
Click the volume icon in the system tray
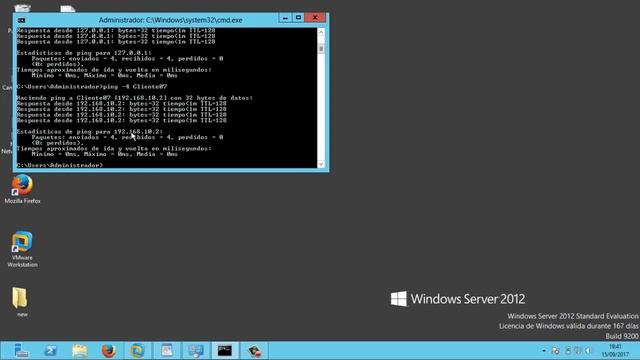pos(589,351)
